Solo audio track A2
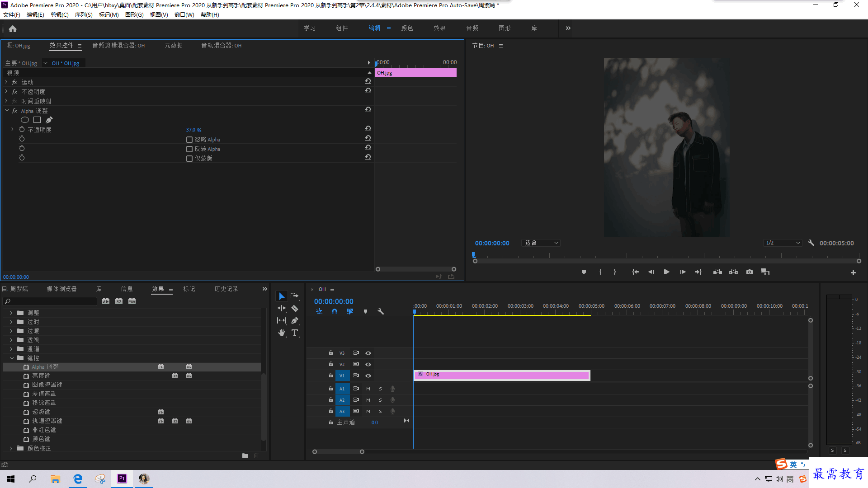Image resolution: width=868 pixels, height=488 pixels. 380,400
